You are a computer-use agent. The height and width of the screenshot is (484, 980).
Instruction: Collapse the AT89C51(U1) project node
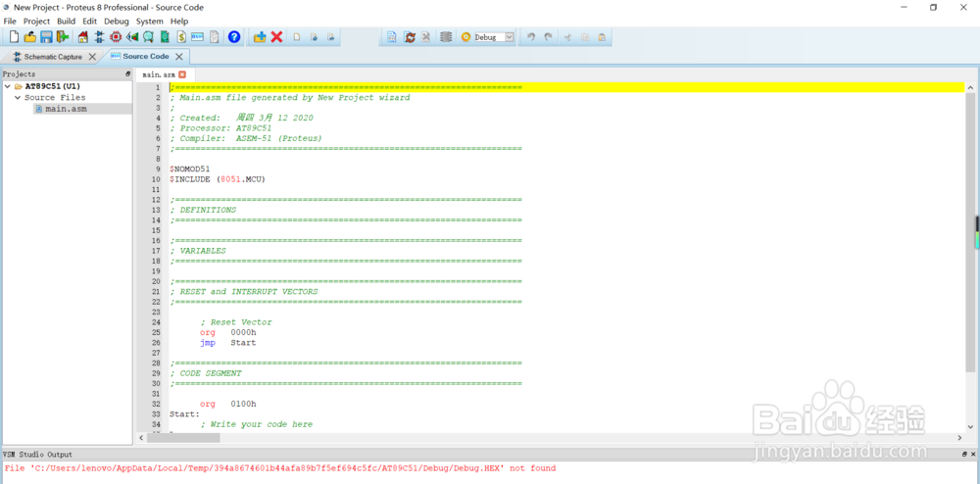pyautogui.click(x=8, y=86)
